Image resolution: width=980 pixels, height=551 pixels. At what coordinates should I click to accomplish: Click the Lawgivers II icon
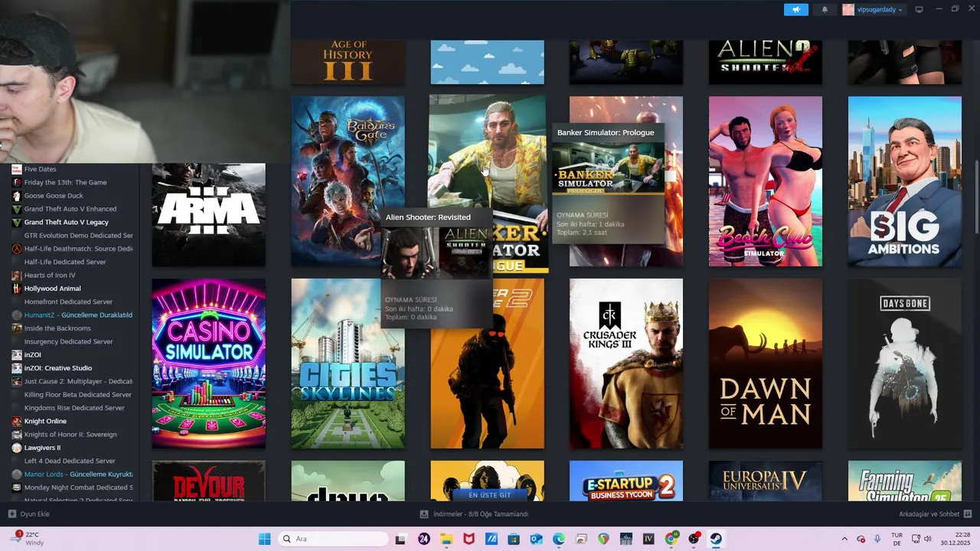[17, 448]
